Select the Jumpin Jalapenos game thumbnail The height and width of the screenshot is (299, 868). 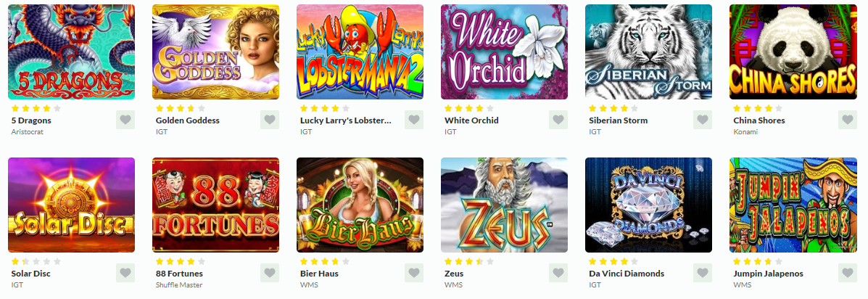pyautogui.click(x=793, y=205)
